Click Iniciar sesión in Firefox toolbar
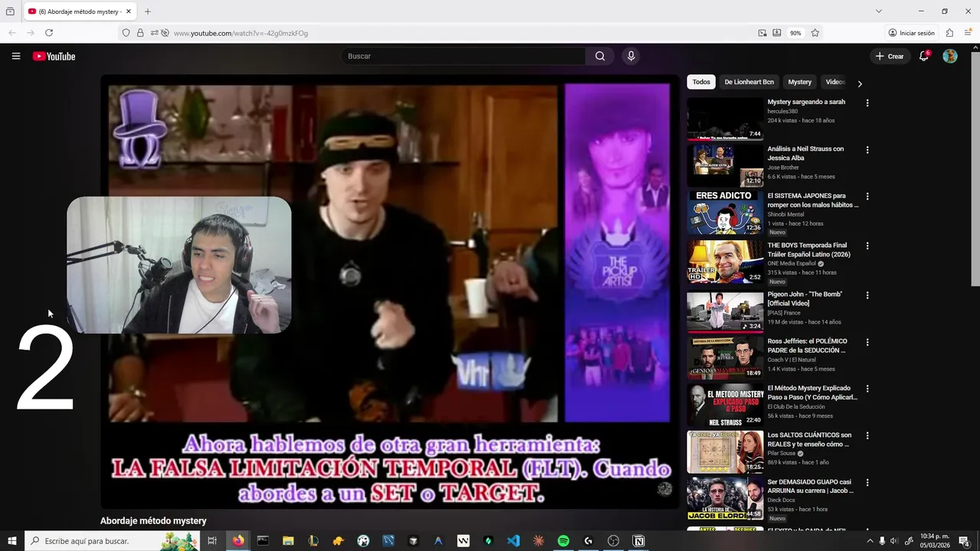This screenshot has height=551, width=980. coord(911,33)
